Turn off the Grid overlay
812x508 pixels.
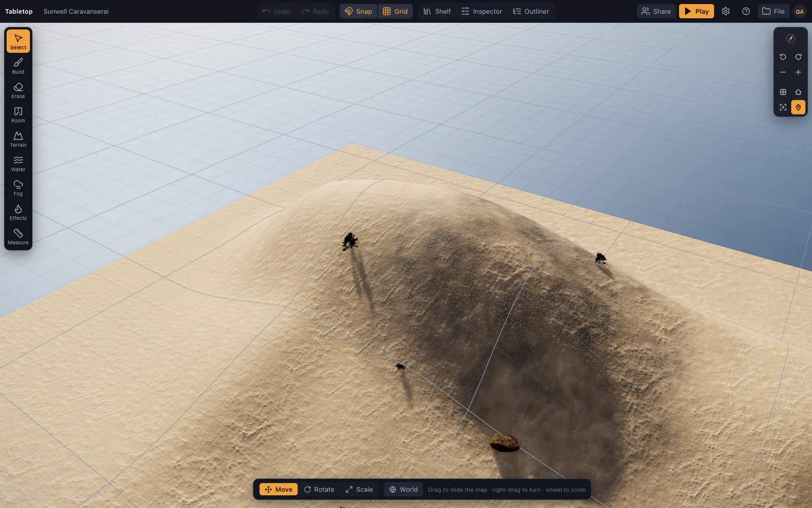395,11
